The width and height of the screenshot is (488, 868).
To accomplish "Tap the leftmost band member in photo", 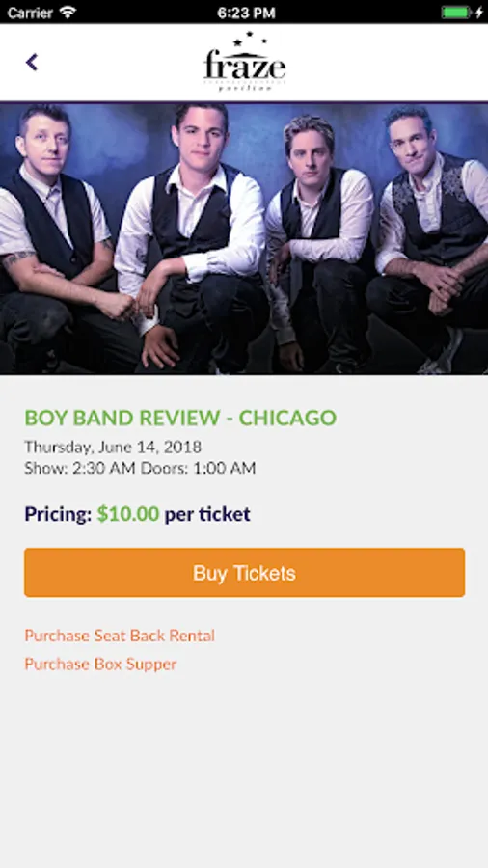I will [53, 238].
